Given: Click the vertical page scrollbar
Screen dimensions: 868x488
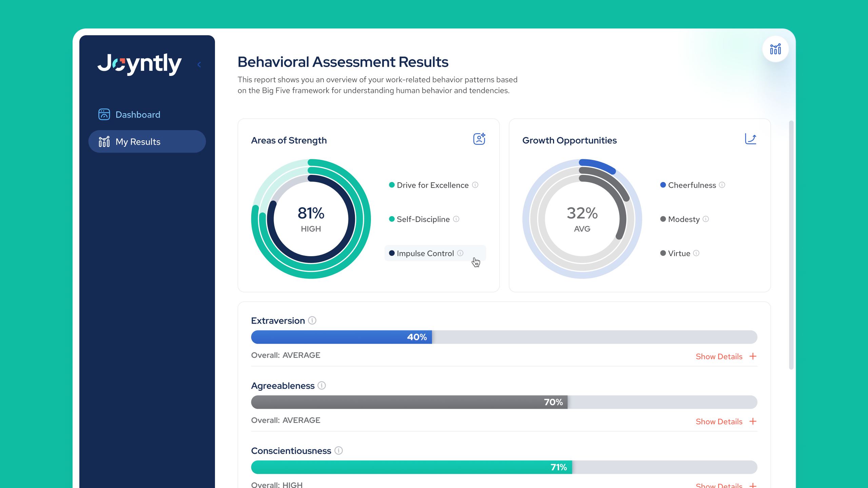Looking at the screenshot, I should pos(791,244).
